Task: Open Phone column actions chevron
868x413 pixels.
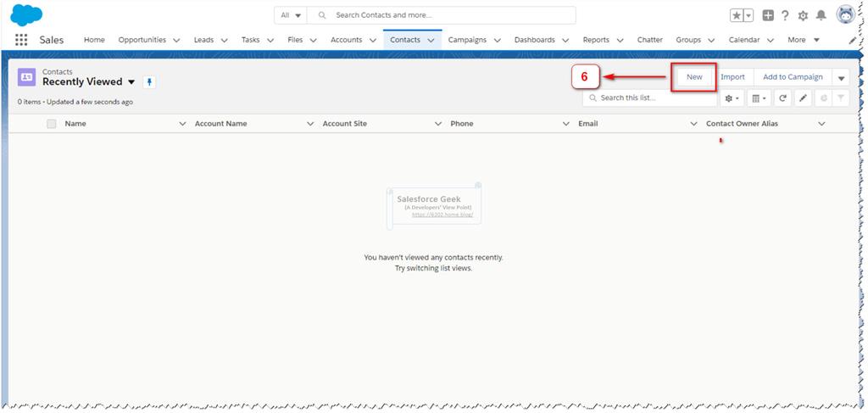Action: [566, 124]
